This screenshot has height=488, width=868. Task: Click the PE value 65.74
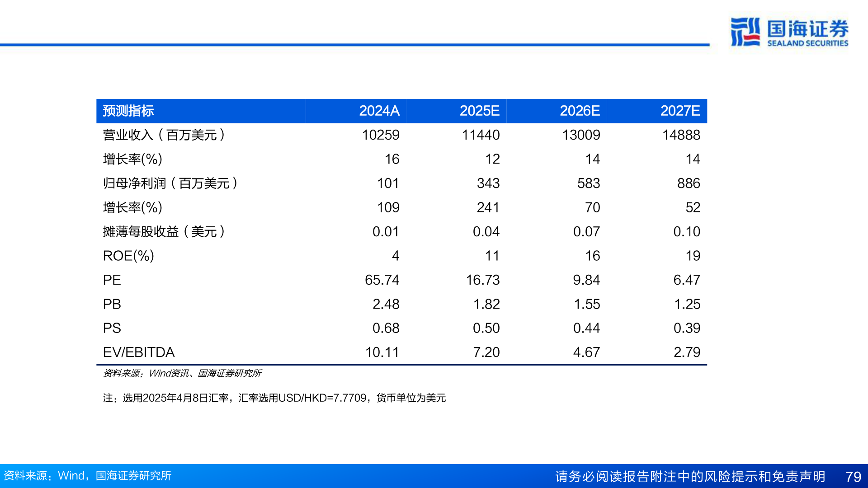[382, 280]
